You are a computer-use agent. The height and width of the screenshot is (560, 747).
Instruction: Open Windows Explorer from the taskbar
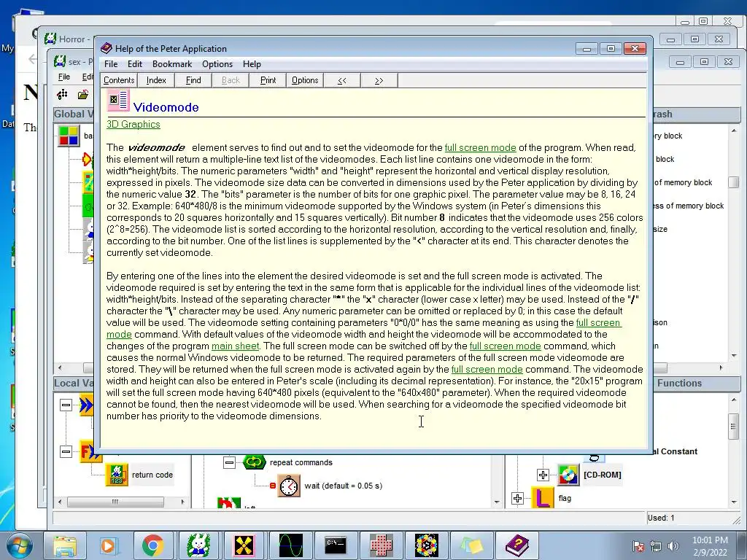[65, 545]
